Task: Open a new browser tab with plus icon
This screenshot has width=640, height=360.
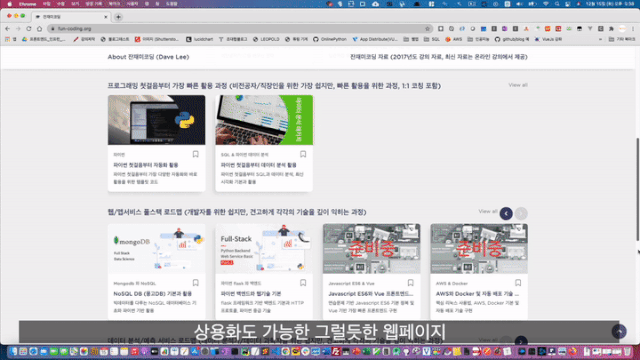Action: [118, 17]
